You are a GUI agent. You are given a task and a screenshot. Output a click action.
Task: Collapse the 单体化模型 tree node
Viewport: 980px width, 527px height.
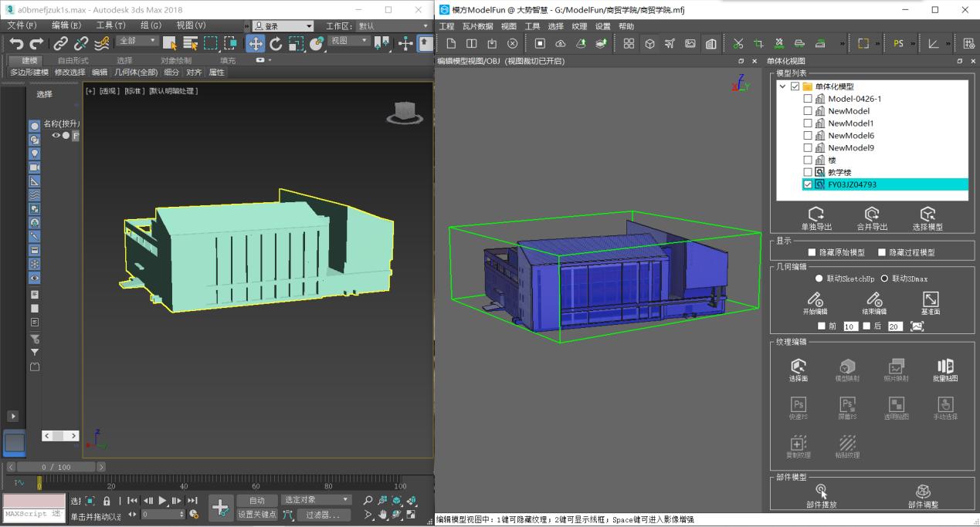(x=783, y=86)
